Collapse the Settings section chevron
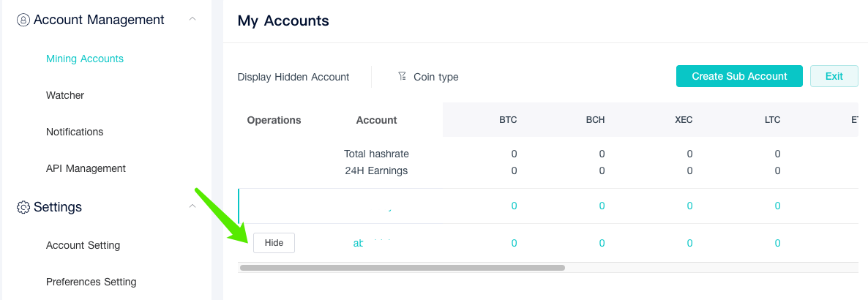The width and height of the screenshot is (868, 300). [192, 206]
